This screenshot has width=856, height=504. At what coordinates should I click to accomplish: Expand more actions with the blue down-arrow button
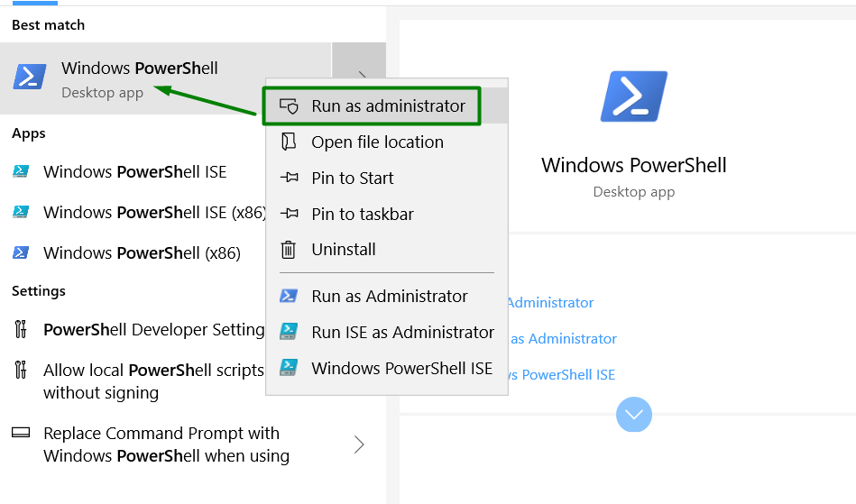coord(634,415)
